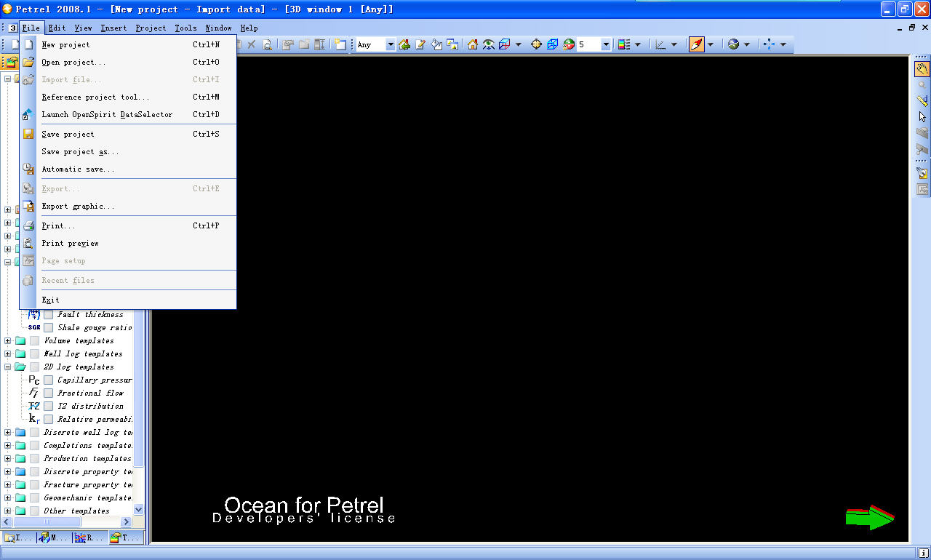This screenshot has height=560, width=931.
Task: Choose New project from File menu
Action: pyautogui.click(x=128, y=44)
